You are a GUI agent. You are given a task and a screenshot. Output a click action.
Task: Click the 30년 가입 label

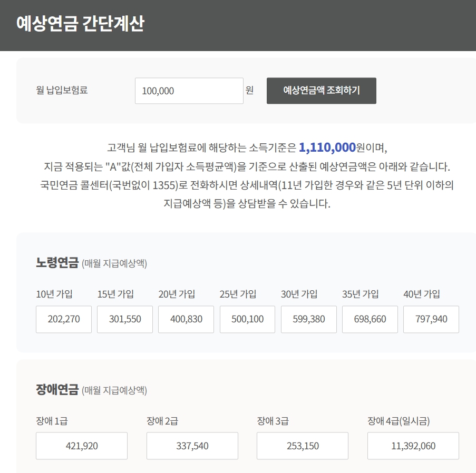pos(299,294)
